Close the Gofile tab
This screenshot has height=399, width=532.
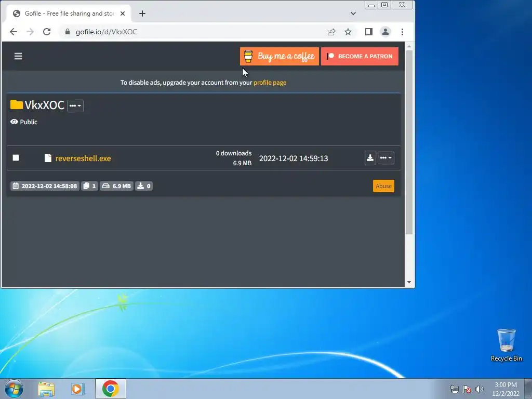(123, 14)
